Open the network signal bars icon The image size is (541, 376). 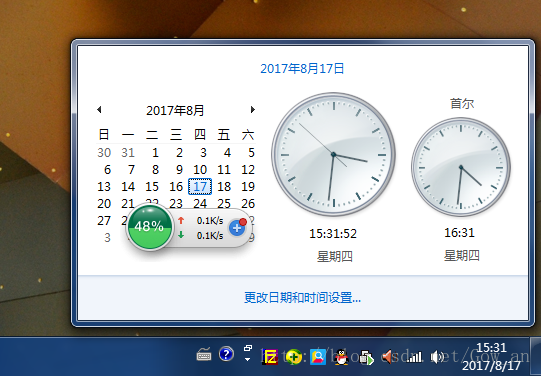(x=414, y=357)
